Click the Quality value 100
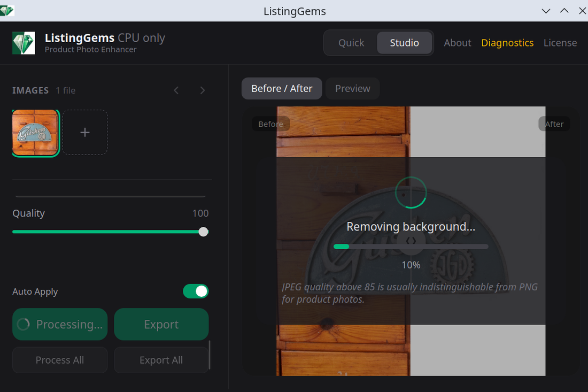 [200, 213]
